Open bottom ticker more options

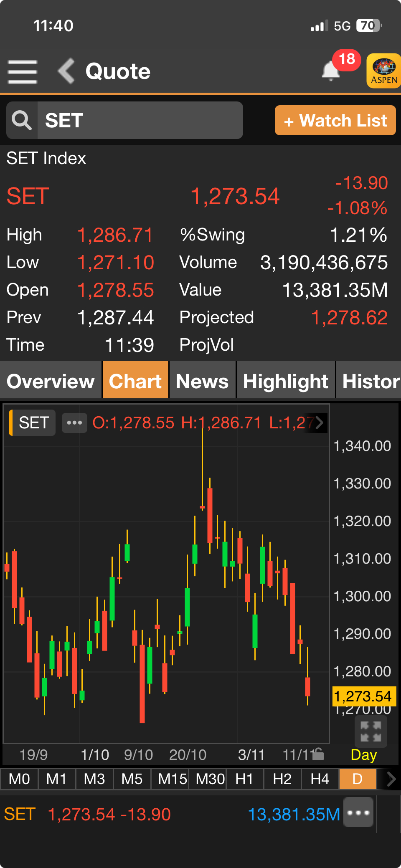click(358, 812)
